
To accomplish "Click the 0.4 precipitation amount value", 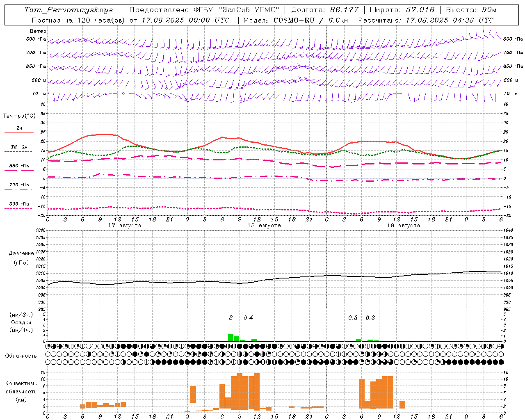I will pos(248,318).
